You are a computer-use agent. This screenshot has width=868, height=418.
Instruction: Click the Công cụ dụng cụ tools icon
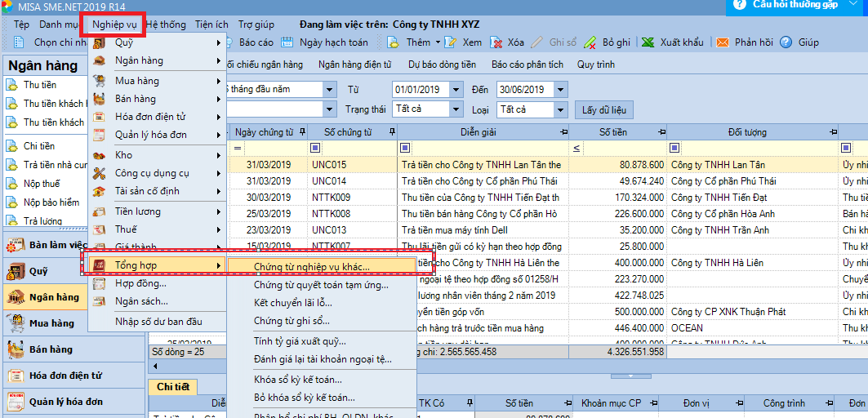tap(99, 173)
